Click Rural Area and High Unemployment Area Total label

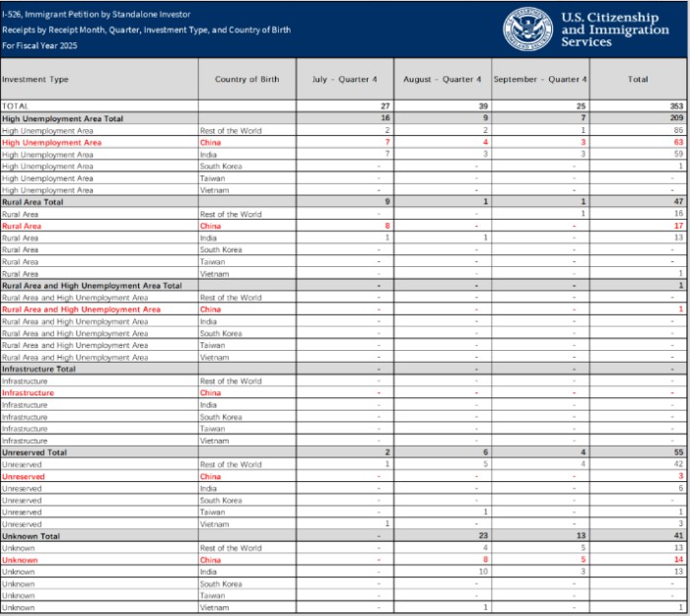(92, 286)
